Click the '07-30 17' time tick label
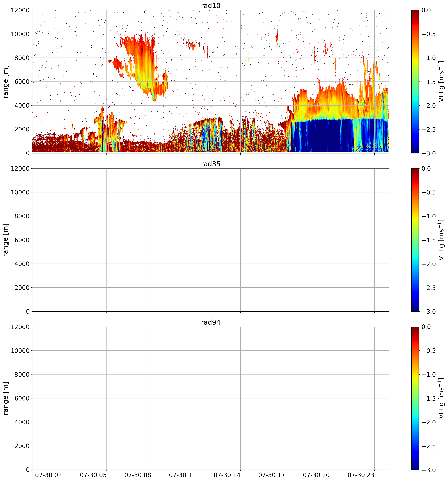The width and height of the screenshot is (448, 481). click(x=272, y=475)
